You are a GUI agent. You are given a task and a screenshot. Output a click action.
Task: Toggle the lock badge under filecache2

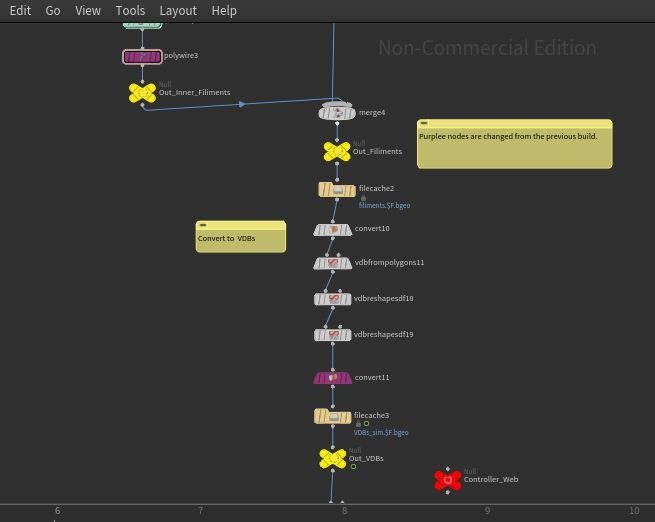363,198
